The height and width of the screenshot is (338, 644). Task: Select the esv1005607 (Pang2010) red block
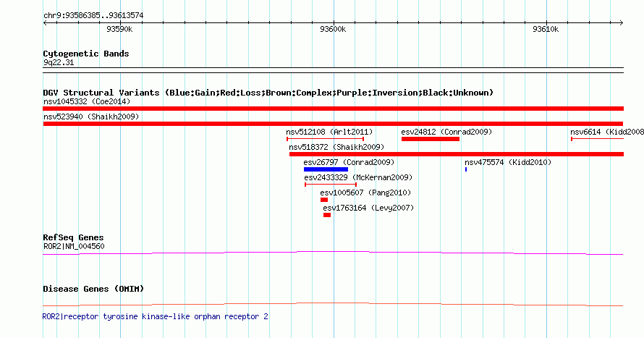click(x=324, y=200)
